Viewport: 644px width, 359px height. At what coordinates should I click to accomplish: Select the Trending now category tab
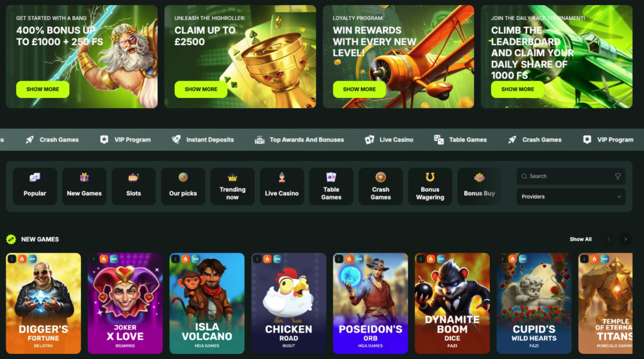coord(233,187)
